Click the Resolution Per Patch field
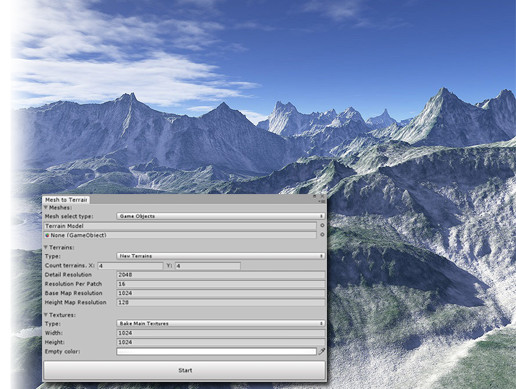The height and width of the screenshot is (389, 516). coord(221,284)
